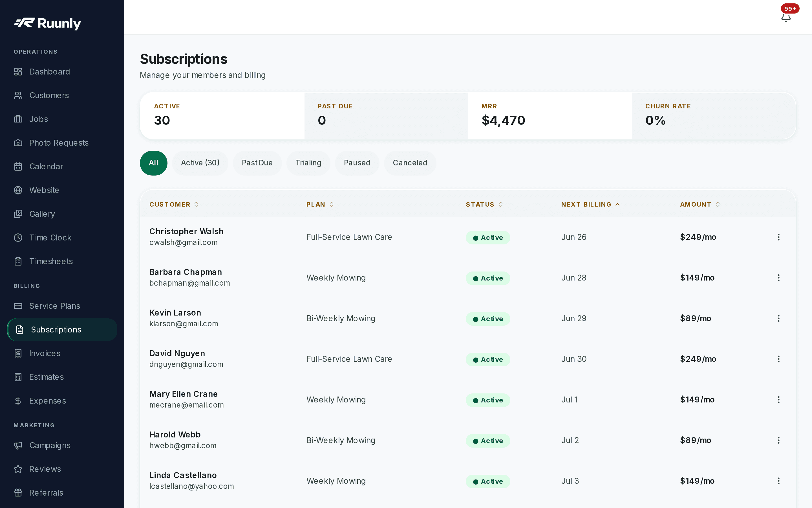Click the Timesheets clipboard icon

pyautogui.click(x=18, y=261)
